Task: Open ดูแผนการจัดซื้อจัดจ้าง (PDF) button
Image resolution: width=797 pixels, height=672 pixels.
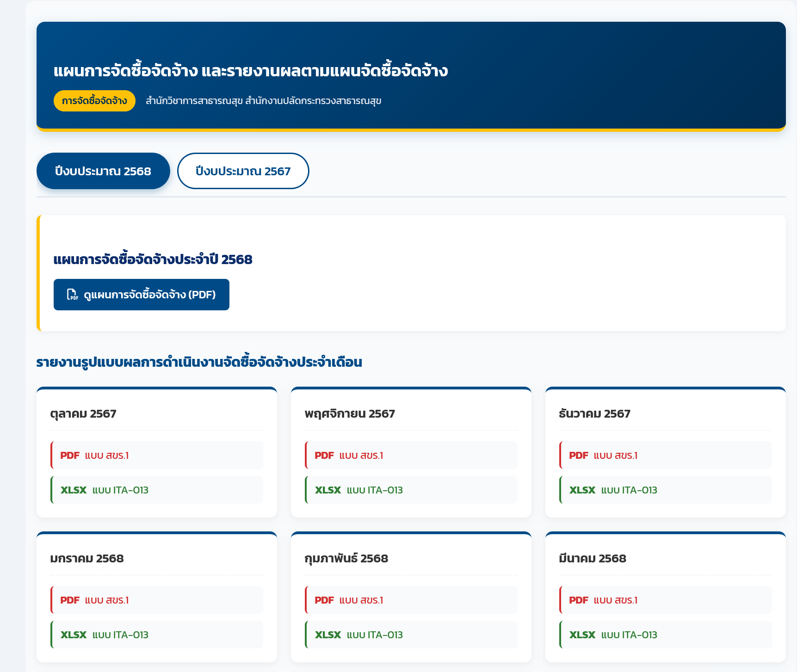Action: [x=141, y=295]
